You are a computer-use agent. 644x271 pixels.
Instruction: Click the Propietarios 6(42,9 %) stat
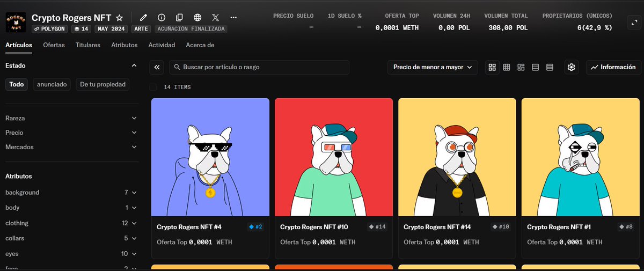(577, 22)
